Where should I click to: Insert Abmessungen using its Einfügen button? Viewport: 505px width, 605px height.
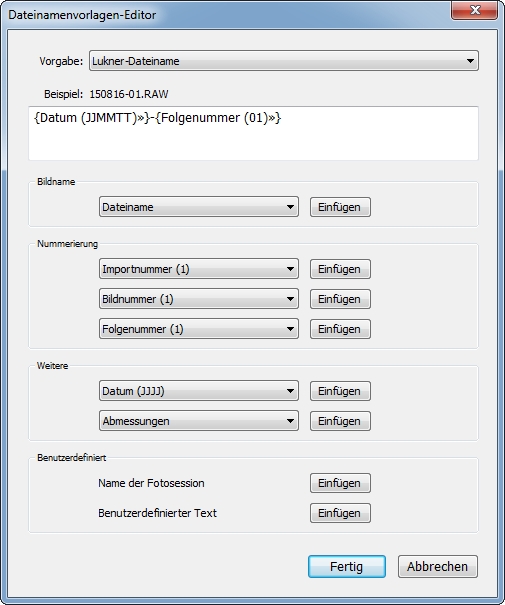click(340, 421)
